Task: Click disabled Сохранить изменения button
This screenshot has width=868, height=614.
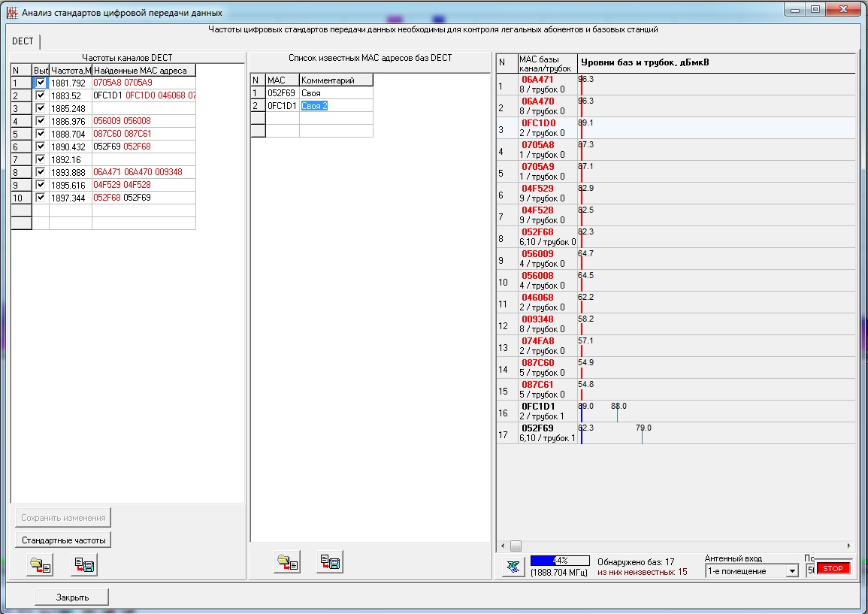Action: pyautogui.click(x=63, y=518)
